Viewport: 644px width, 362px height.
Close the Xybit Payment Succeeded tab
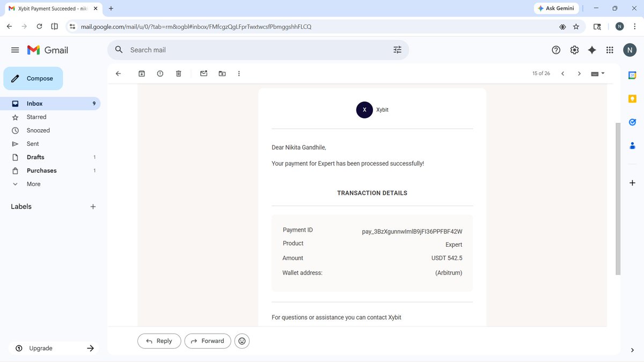coord(96,9)
